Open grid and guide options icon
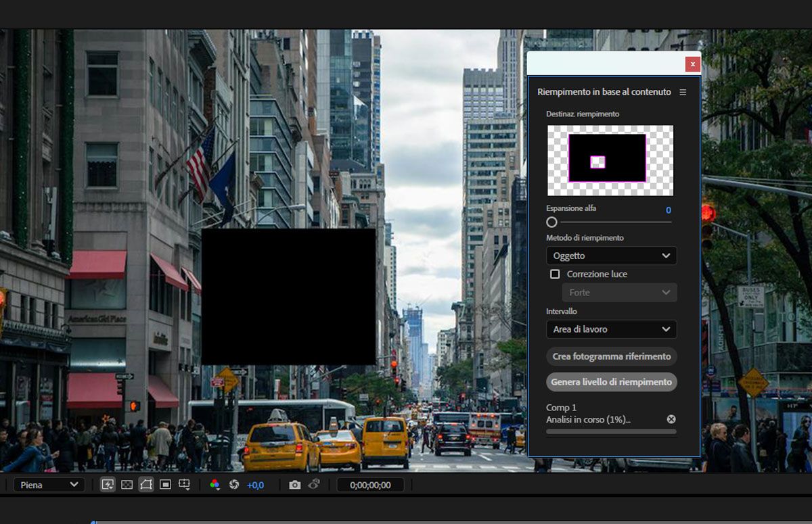 [x=184, y=485]
